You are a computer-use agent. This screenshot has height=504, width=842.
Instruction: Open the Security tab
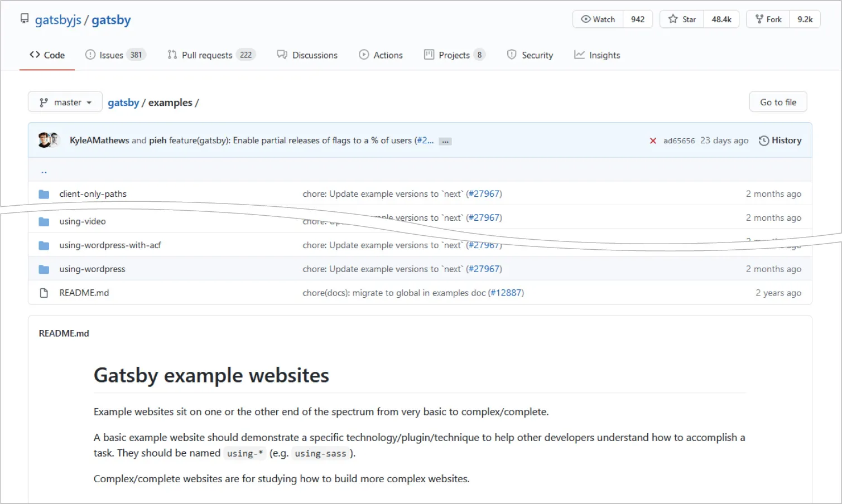coord(530,55)
